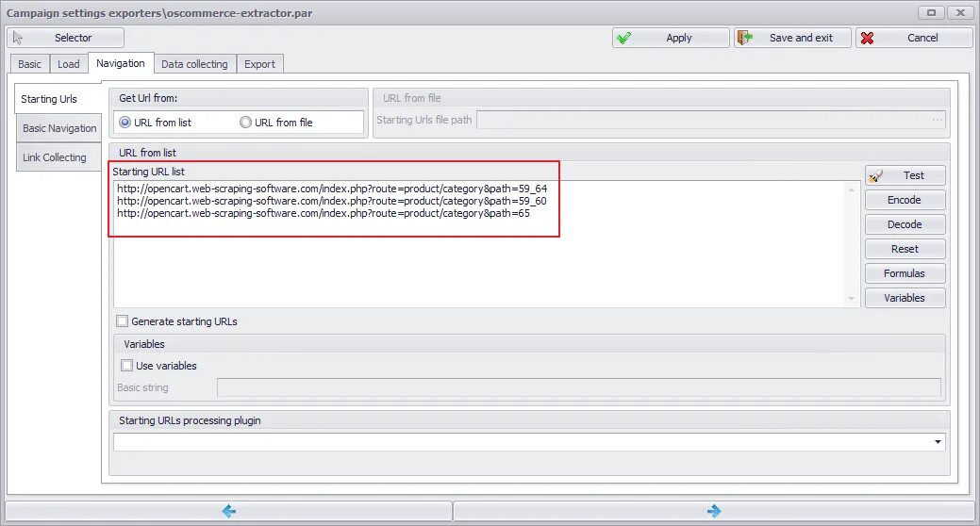This screenshot has height=526, width=980.
Task: Switch to the Export tab
Action: pos(259,64)
